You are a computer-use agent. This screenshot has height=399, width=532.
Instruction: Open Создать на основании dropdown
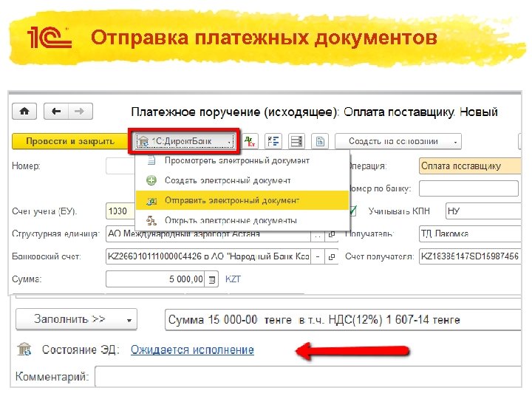(x=398, y=141)
